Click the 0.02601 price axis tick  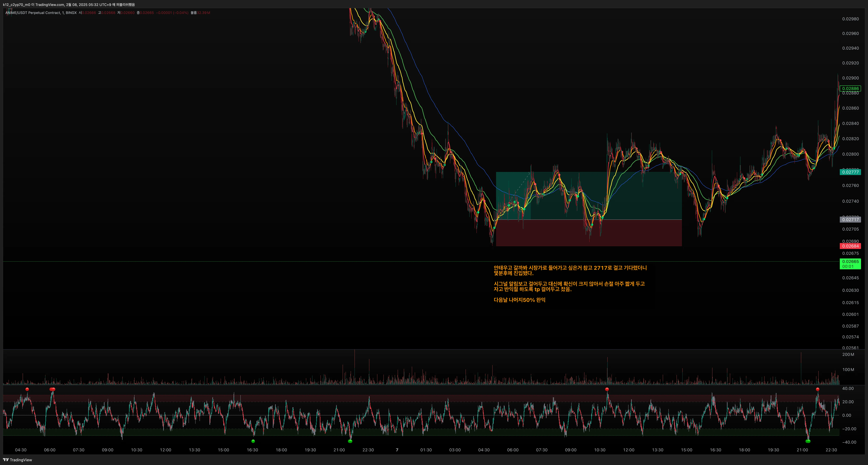click(x=850, y=314)
